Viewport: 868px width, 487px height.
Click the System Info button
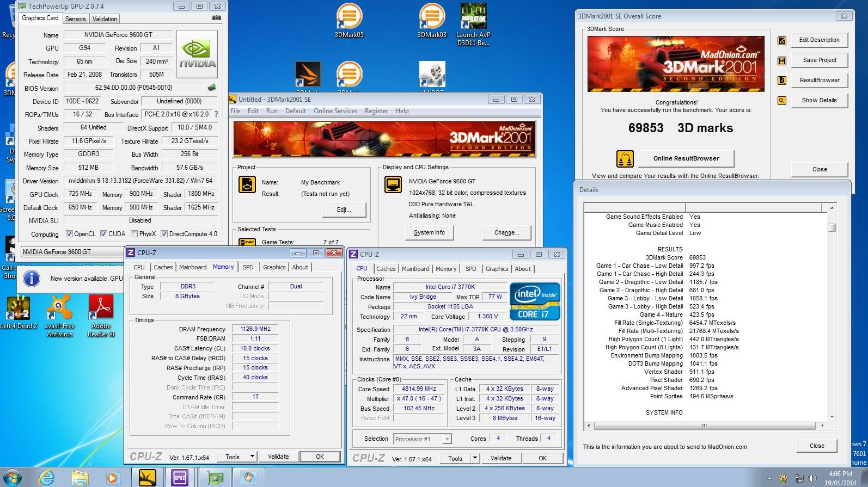(429, 232)
